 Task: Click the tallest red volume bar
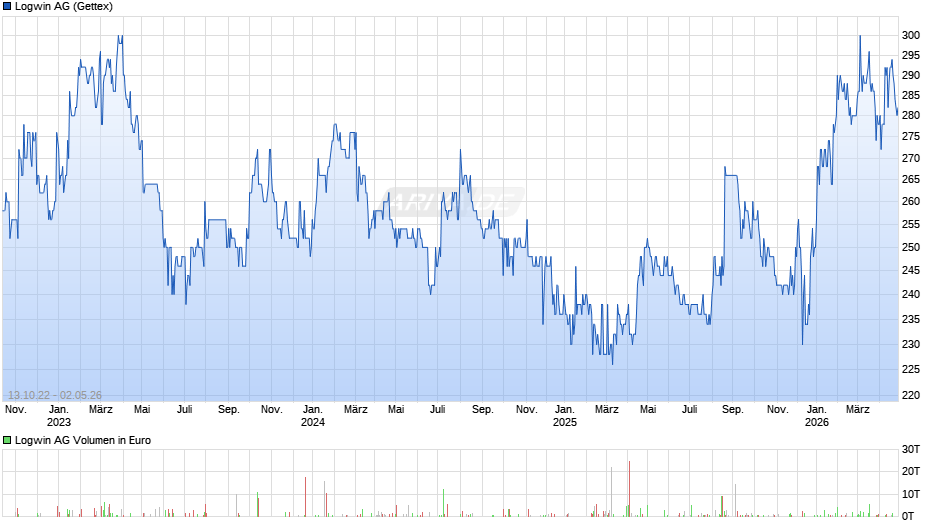(629, 489)
